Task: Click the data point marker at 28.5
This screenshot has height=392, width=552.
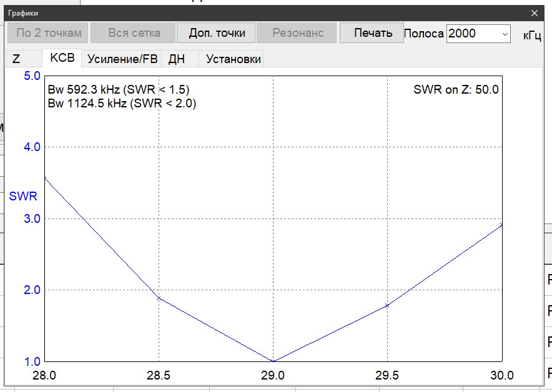Action: 159,298
